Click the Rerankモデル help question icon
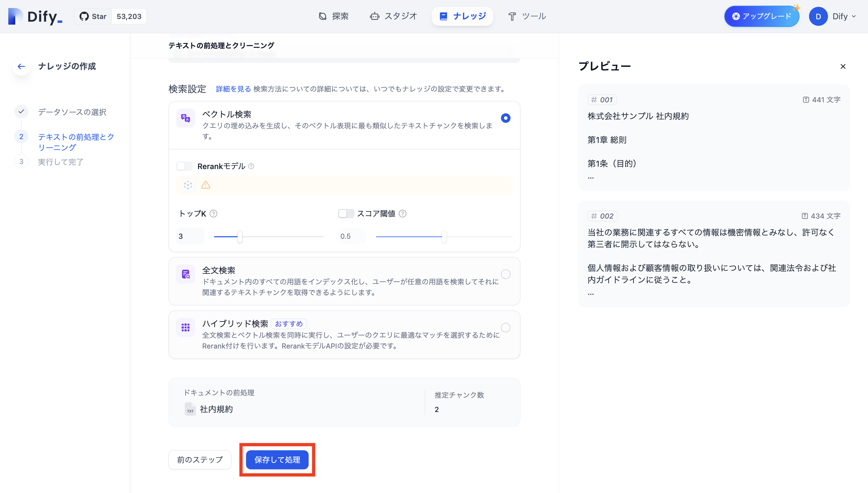868x493 pixels. coord(251,166)
